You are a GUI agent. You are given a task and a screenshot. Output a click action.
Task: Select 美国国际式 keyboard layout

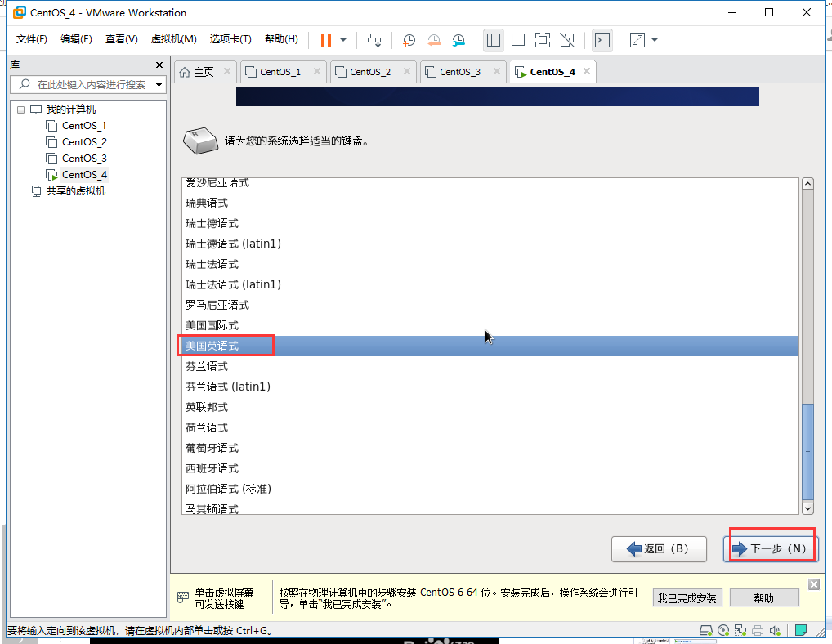[x=490, y=326]
